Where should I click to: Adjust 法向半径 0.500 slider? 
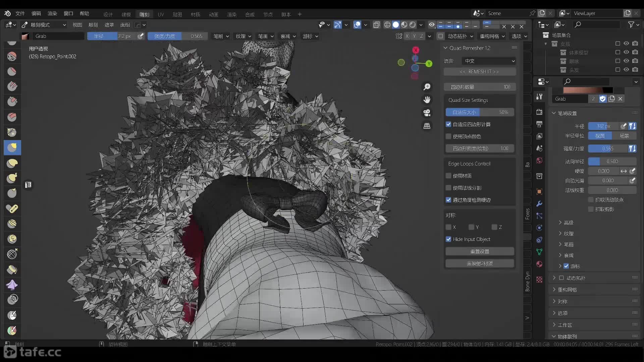pos(612,162)
